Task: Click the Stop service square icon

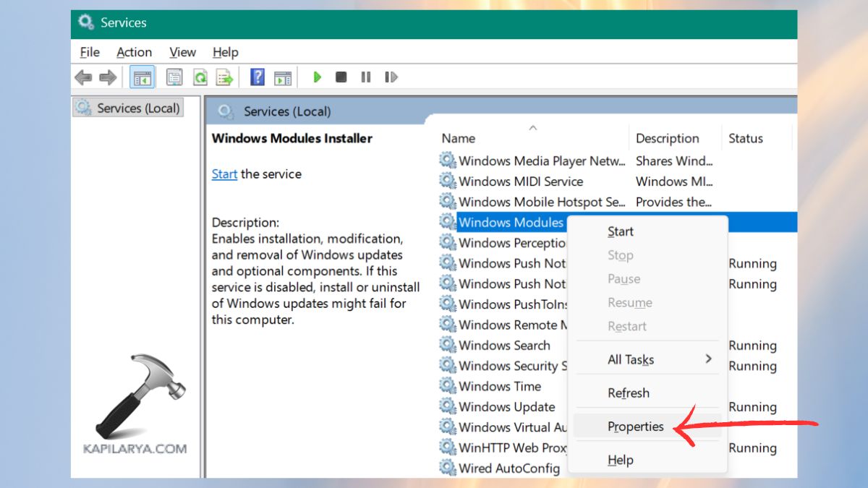Action: [341, 77]
